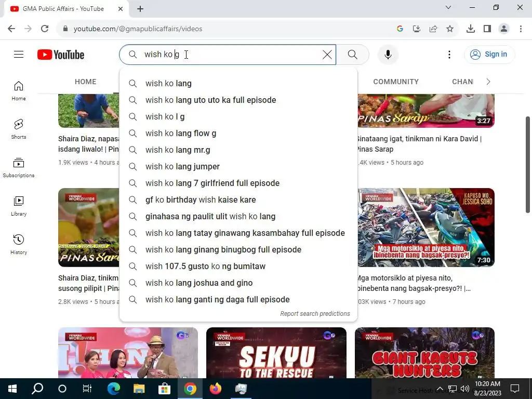Select suggestion 'wish ko lang mr.g'
The height and width of the screenshot is (399, 532).
(x=238, y=150)
